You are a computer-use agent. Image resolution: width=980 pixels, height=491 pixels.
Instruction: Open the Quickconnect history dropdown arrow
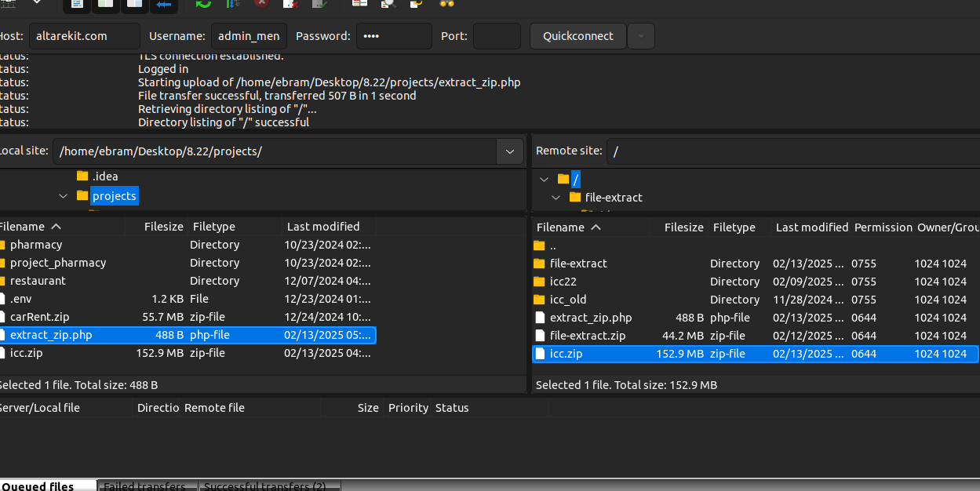pyautogui.click(x=641, y=36)
